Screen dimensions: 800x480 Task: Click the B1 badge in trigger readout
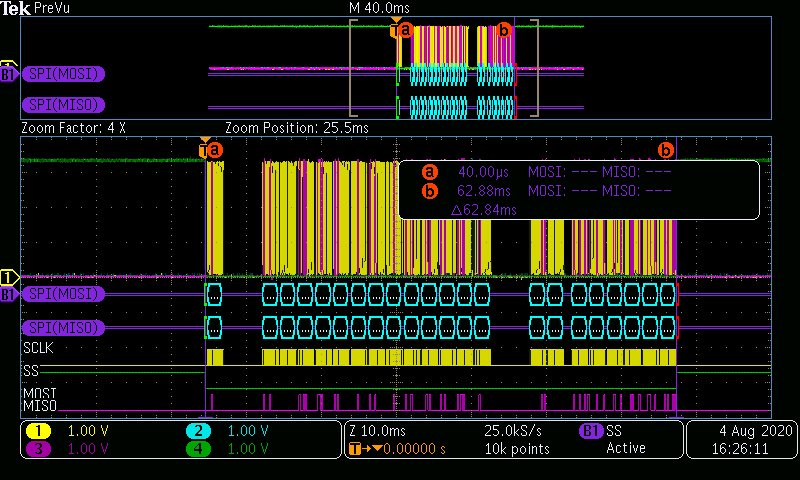click(x=591, y=431)
